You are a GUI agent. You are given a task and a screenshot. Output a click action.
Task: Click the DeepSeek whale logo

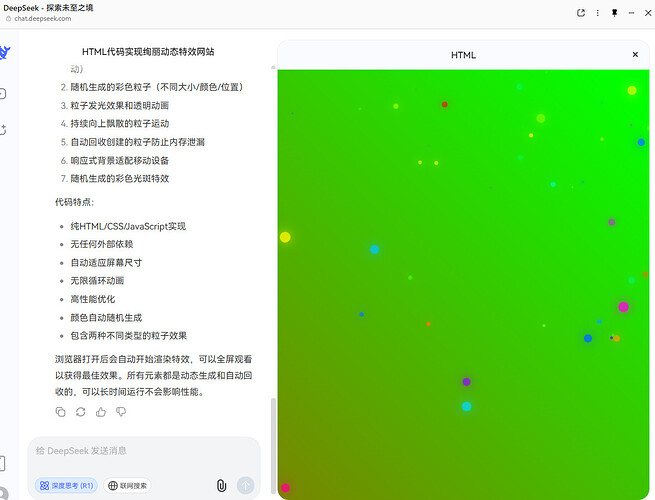click(4, 53)
